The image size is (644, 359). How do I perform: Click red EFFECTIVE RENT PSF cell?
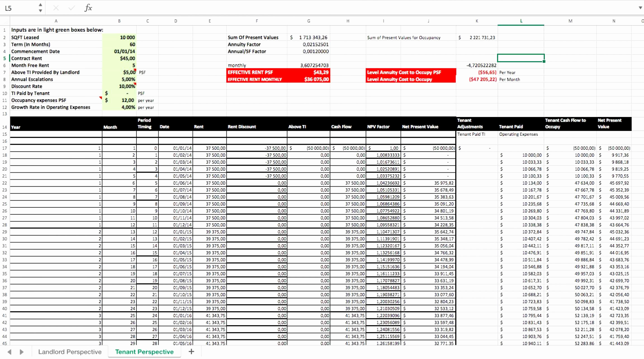257,72
